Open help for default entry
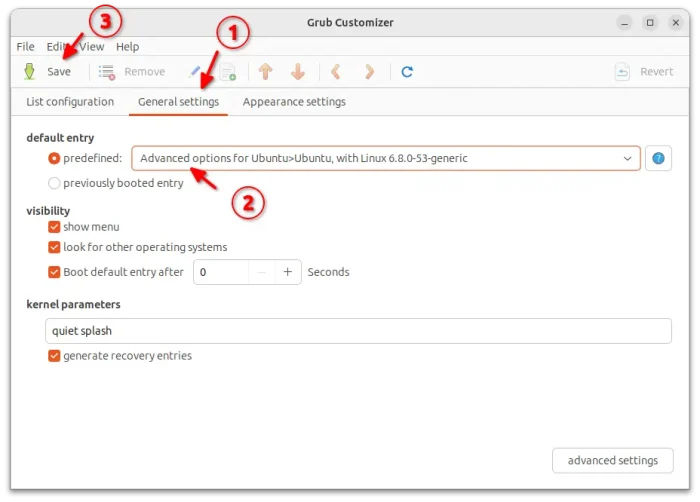Image resolution: width=700 pixels, height=502 pixels. point(658,158)
